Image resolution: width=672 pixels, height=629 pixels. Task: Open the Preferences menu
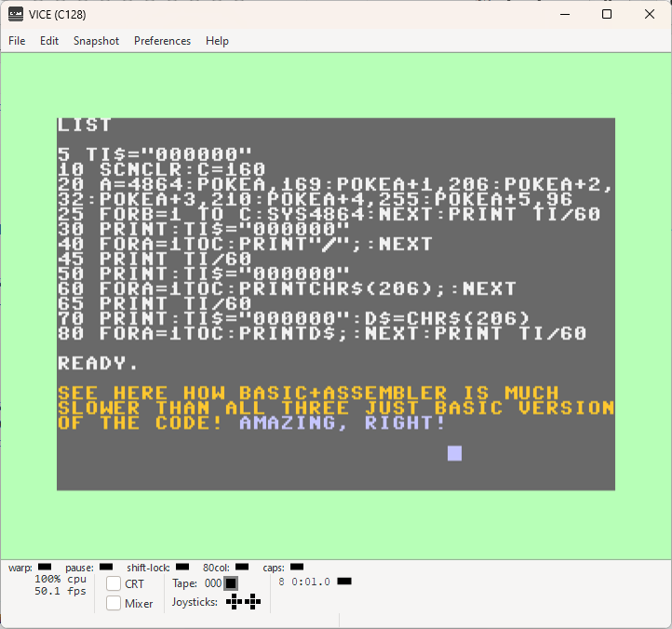pos(163,41)
